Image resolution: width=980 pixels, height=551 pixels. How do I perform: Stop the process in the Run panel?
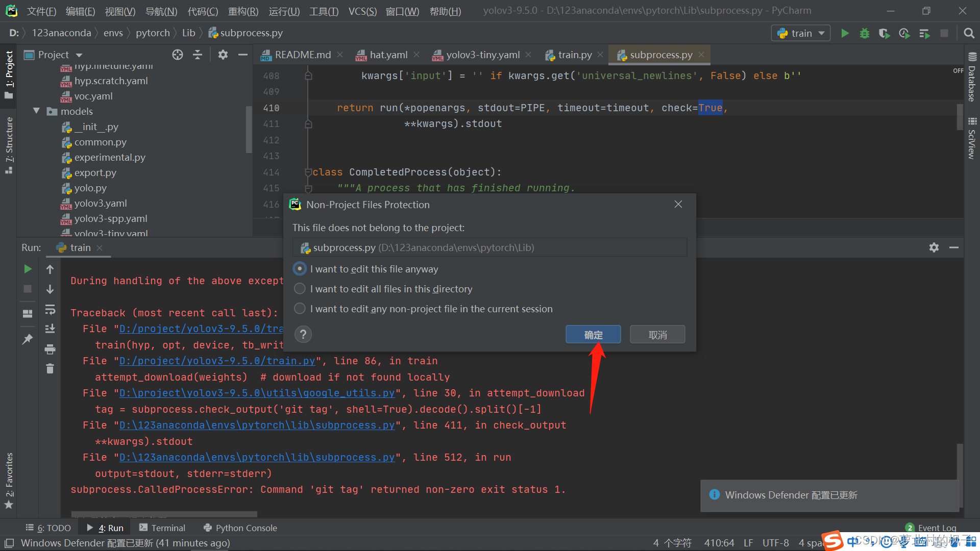(x=28, y=289)
